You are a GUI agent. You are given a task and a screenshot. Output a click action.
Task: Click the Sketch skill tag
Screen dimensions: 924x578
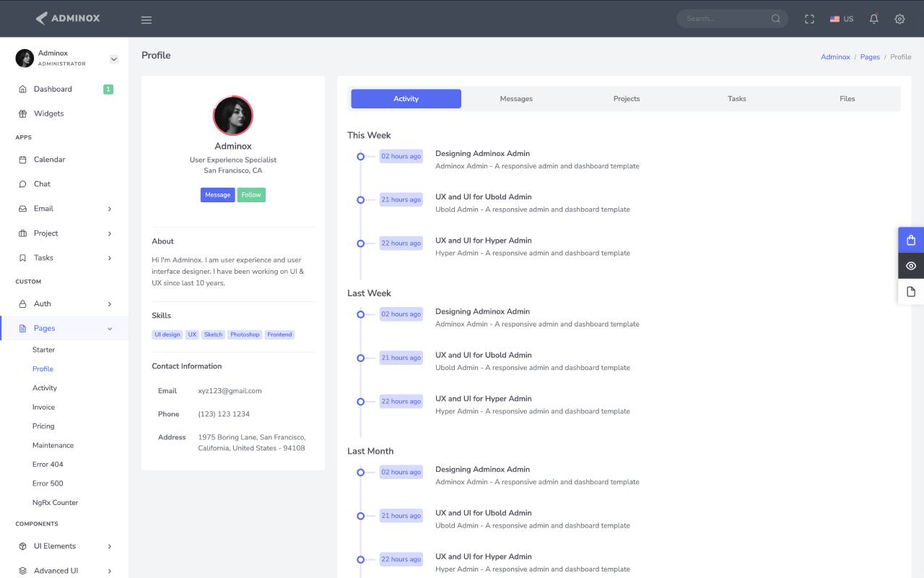[x=213, y=335]
